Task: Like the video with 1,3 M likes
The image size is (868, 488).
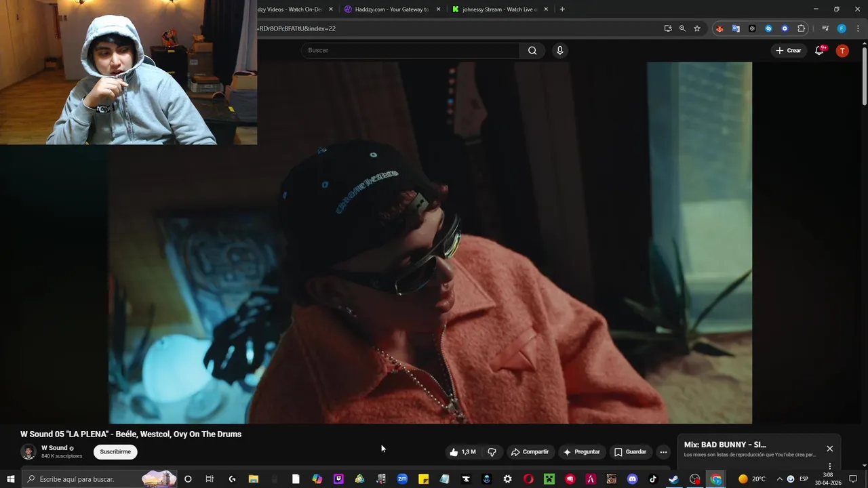Action: click(x=462, y=452)
